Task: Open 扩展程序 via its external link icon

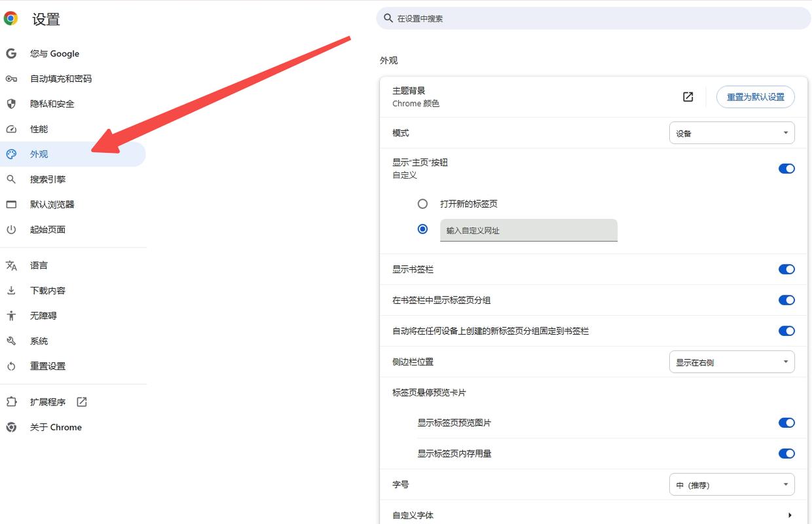Action: click(81, 402)
